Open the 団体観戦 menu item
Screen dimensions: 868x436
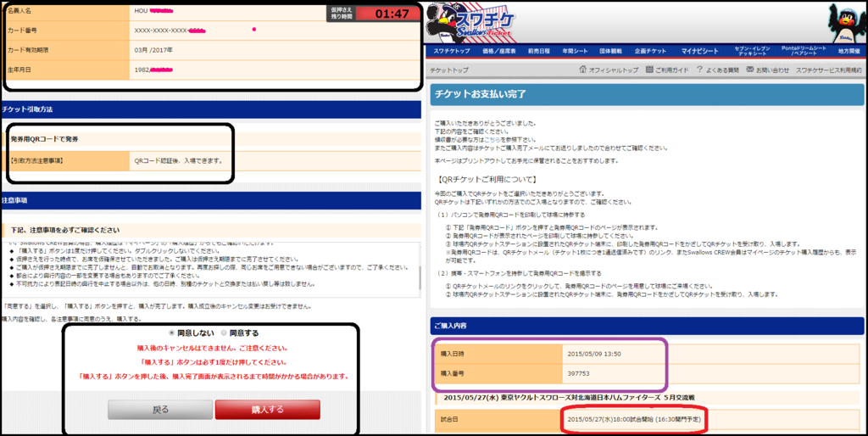click(610, 51)
